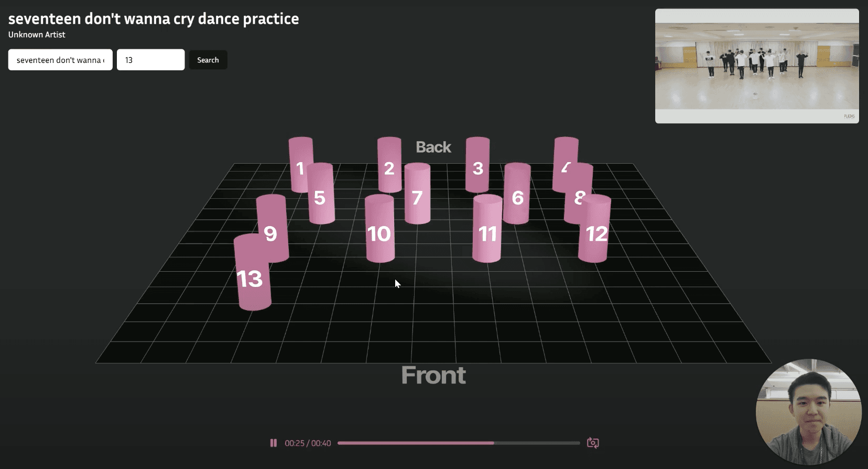868x469 pixels.
Task: Click the song name search field
Action: [x=60, y=60]
